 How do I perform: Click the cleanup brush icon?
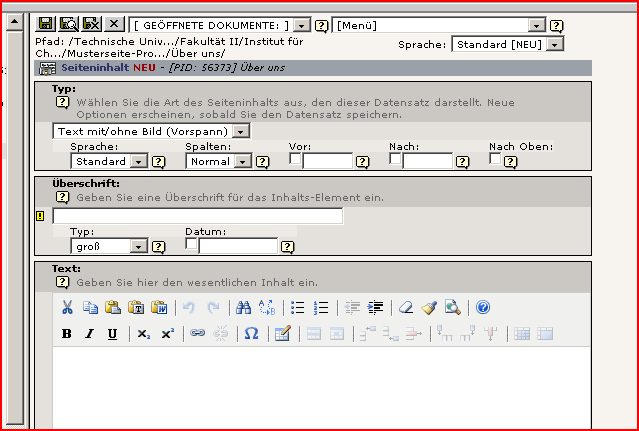click(429, 308)
